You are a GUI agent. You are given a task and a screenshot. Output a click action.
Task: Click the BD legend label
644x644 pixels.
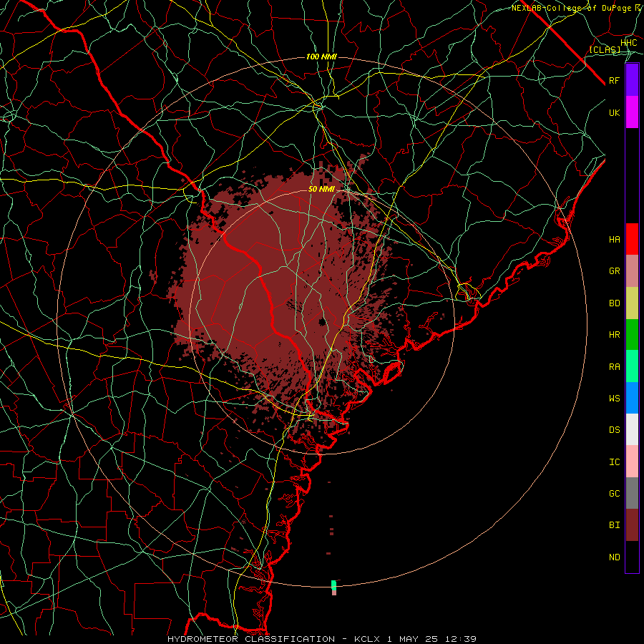pos(614,303)
